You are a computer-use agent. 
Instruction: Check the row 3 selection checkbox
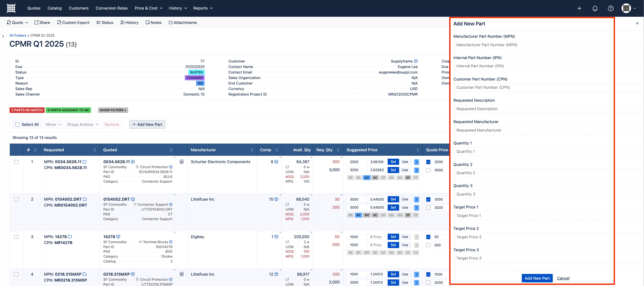tap(16, 237)
